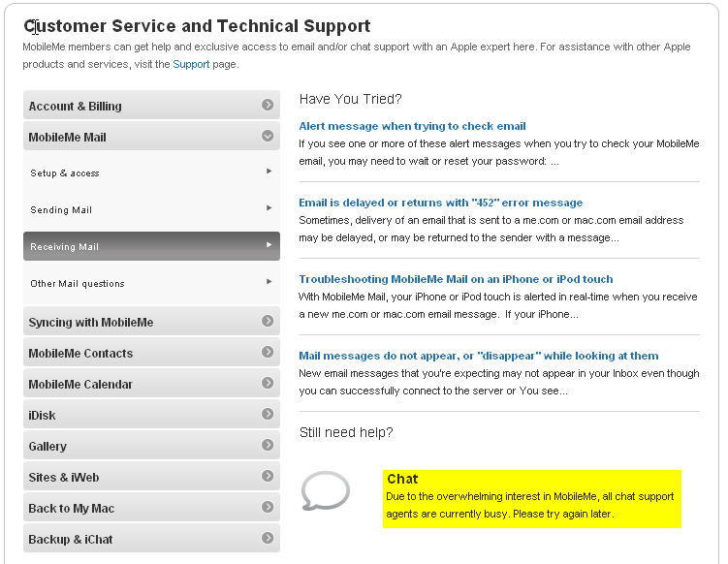The width and height of the screenshot is (728, 564).
Task: Click 'Sometimes, delivery of an email' summary
Action: (x=491, y=229)
